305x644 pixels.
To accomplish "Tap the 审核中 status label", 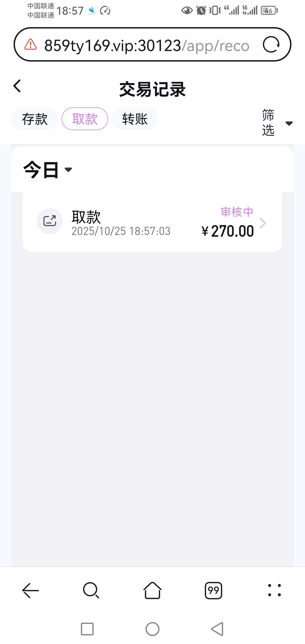I will pos(237,212).
